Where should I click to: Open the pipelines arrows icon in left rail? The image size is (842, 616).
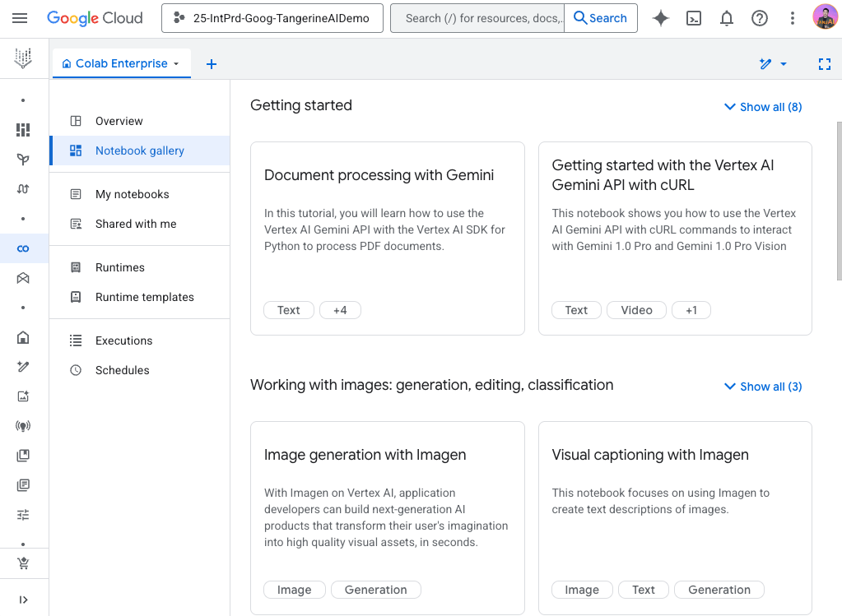(23, 189)
